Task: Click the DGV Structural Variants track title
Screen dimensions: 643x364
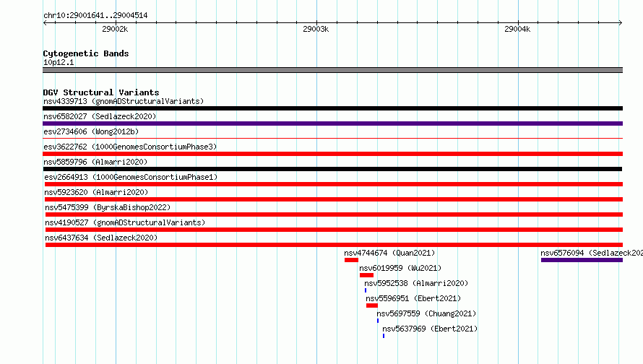Action: click(101, 92)
